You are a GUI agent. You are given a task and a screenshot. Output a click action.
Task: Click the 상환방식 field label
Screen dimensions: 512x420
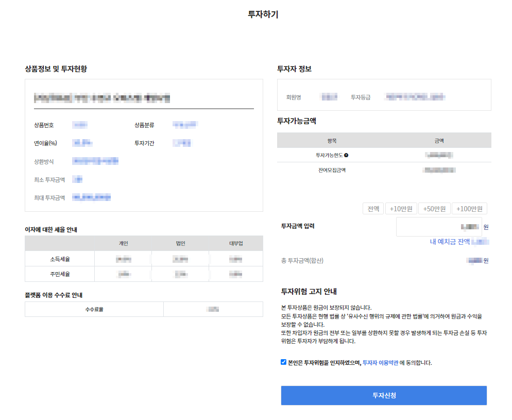(x=44, y=162)
